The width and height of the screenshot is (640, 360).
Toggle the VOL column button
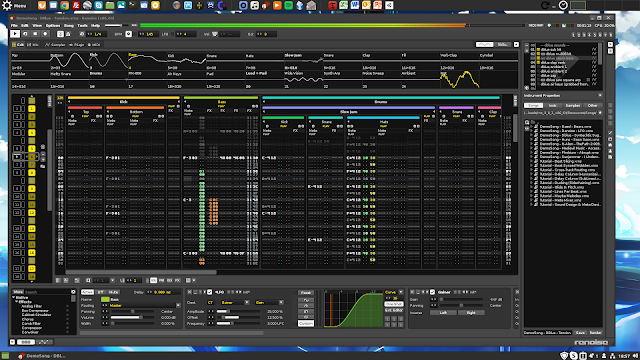[153, 280]
